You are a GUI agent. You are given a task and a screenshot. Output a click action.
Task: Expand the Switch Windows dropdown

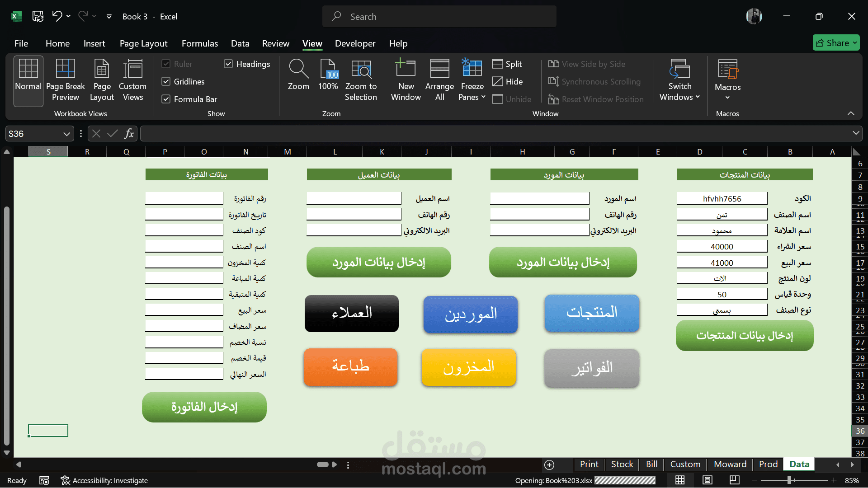(x=698, y=97)
